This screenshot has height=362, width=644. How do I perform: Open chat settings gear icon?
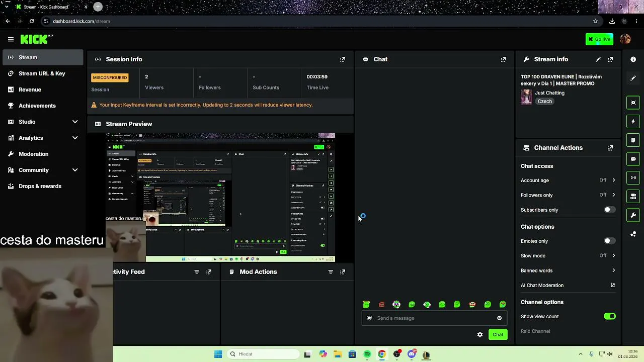pos(480,335)
